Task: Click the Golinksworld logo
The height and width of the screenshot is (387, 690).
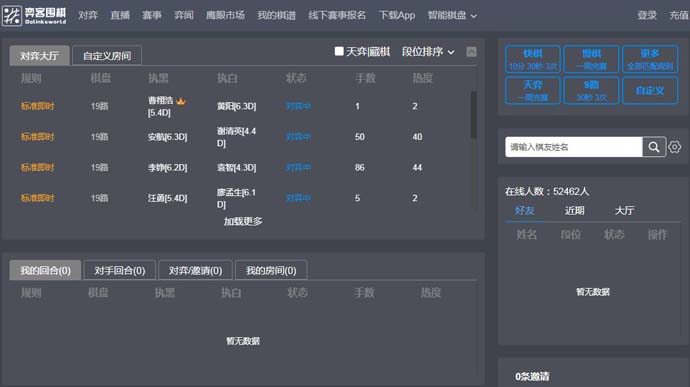Action: click(34, 15)
